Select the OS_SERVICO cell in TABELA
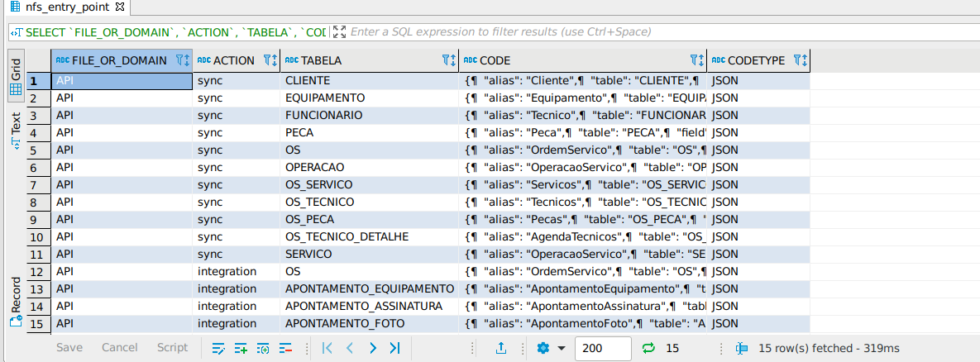Viewport: 980px width, 362px height. pyautogui.click(x=370, y=185)
